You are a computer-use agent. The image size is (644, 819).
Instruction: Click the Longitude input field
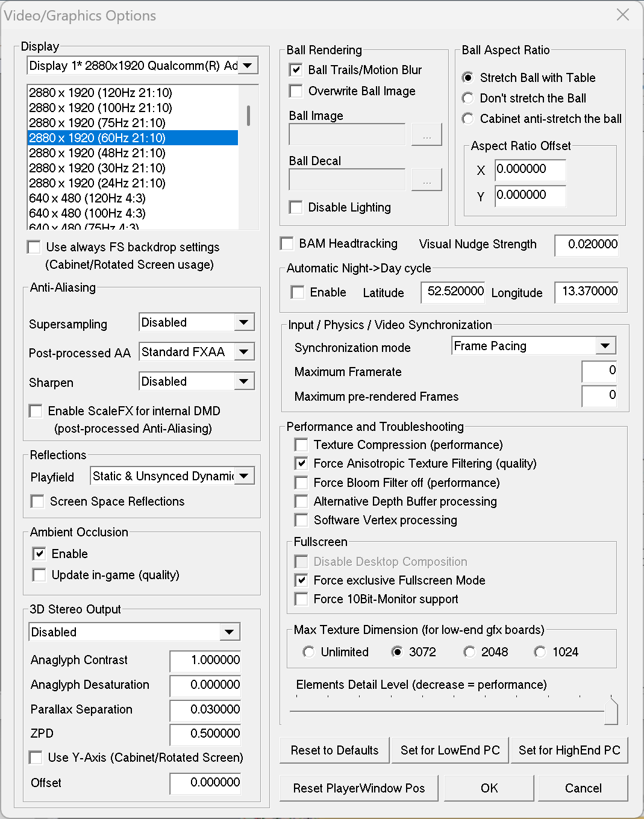[x=587, y=292]
